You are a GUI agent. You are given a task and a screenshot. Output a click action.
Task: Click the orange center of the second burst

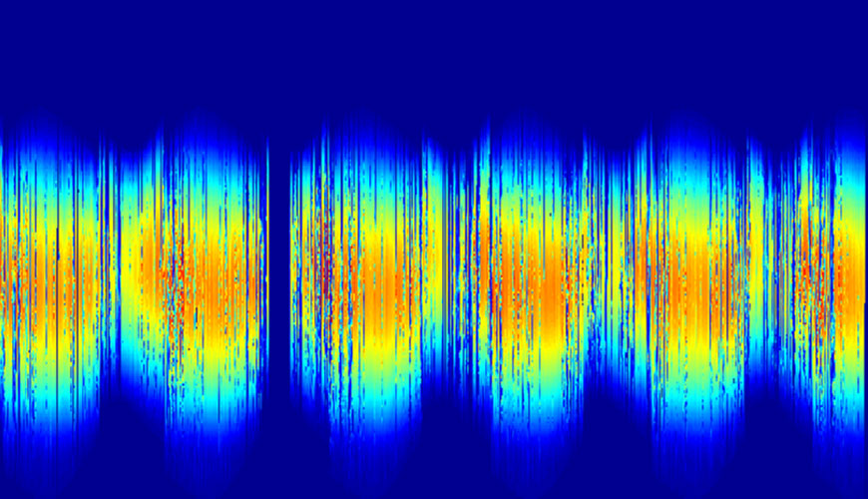(200, 284)
